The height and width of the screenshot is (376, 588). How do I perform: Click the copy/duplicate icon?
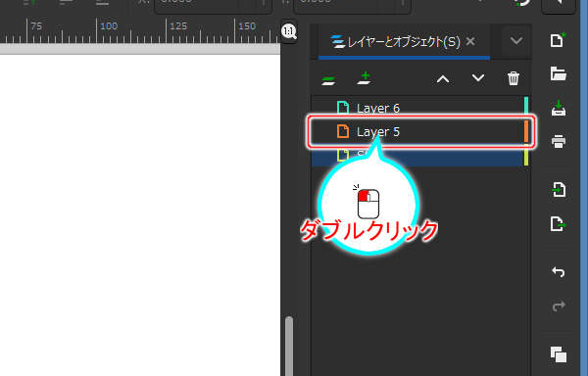click(x=559, y=354)
